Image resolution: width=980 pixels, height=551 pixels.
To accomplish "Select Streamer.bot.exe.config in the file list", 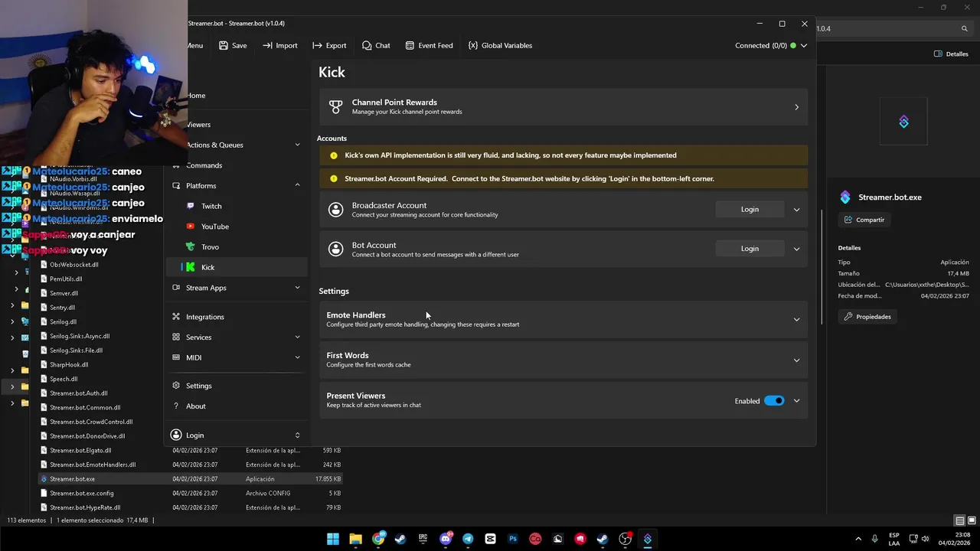I will [82, 493].
